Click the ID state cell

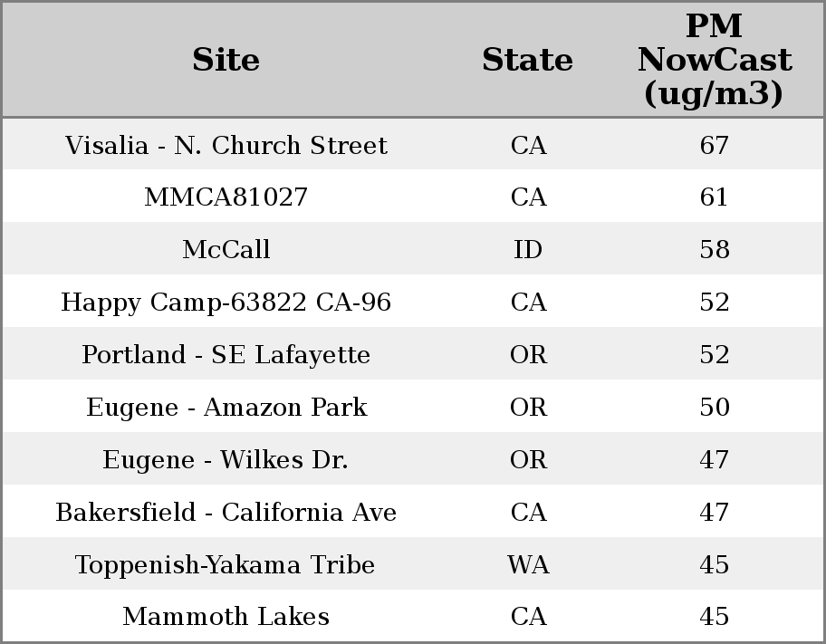click(x=528, y=250)
